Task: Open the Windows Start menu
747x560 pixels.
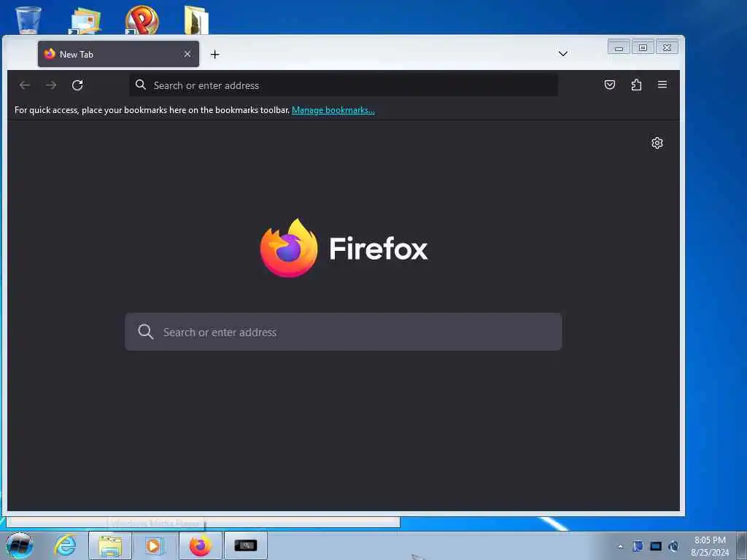Action: click(20, 545)
